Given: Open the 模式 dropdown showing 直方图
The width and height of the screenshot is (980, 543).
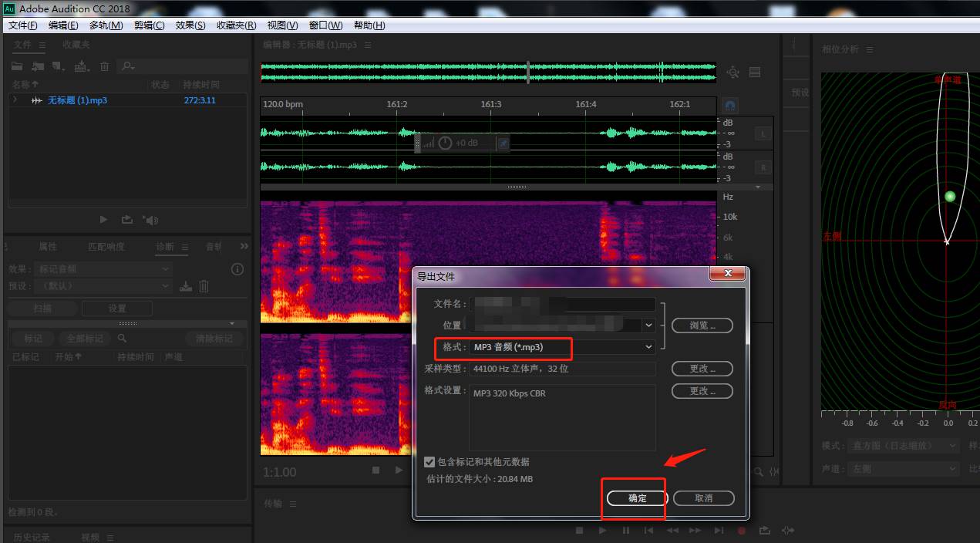Looking at the screenshot, I should point(904,445).
